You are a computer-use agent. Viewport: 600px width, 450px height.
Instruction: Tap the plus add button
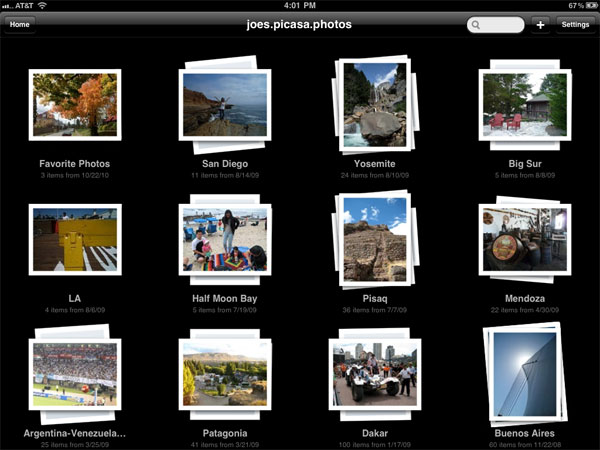(540, 25)
